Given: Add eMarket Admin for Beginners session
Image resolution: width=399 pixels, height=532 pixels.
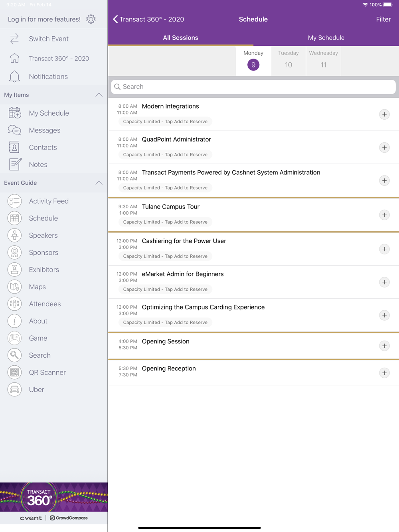Looking at the screenshot, I should click(x=384, y=282).
